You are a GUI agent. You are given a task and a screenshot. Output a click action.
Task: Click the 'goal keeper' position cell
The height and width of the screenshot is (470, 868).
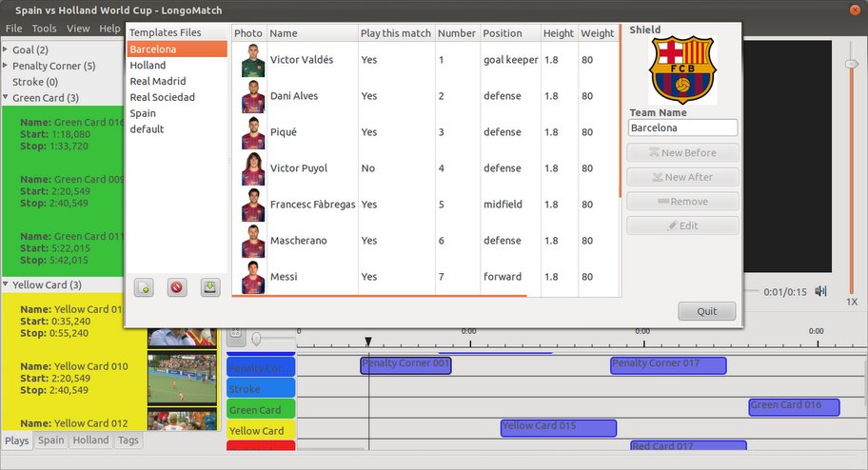coord(510,60)
